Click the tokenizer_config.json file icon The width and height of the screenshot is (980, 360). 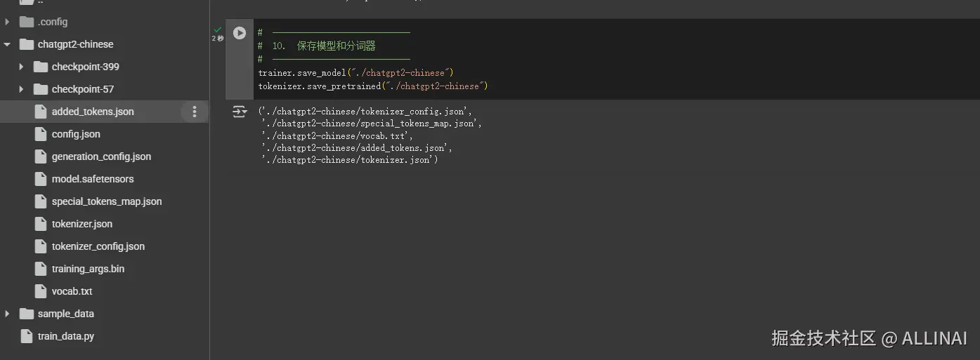(40, 246)
